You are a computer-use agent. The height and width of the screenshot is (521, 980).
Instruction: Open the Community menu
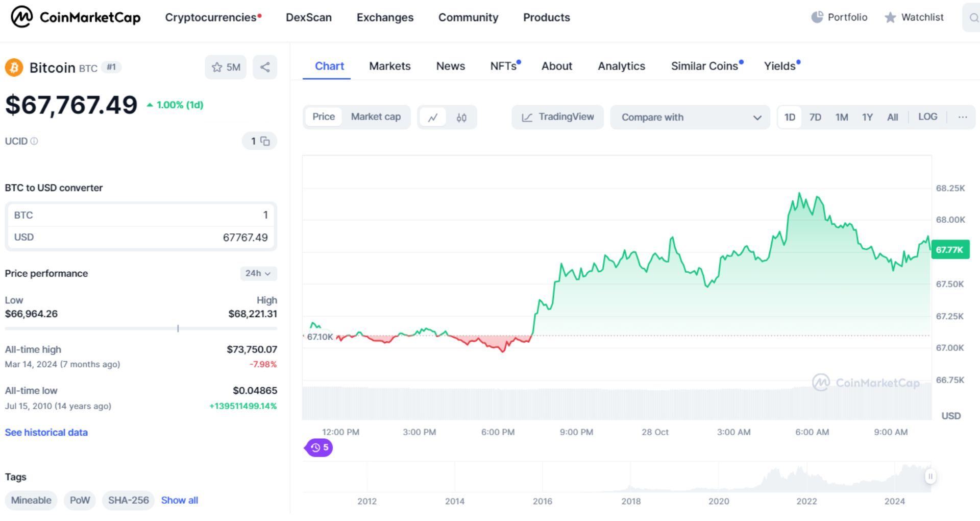[x=468, y=17]
